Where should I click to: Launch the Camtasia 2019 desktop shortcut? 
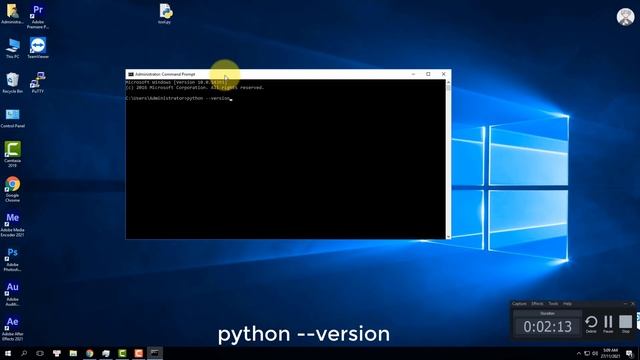[x=12, y=154]
